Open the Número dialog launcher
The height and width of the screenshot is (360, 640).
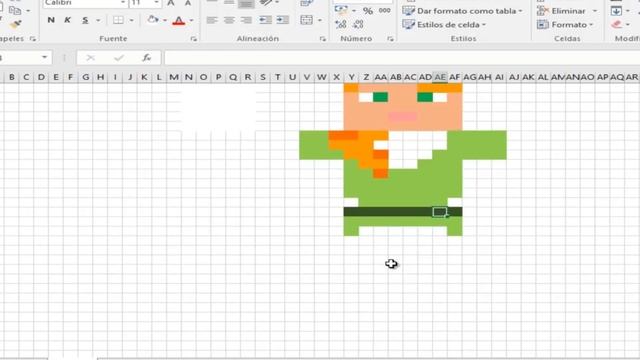tap(391, 39)
